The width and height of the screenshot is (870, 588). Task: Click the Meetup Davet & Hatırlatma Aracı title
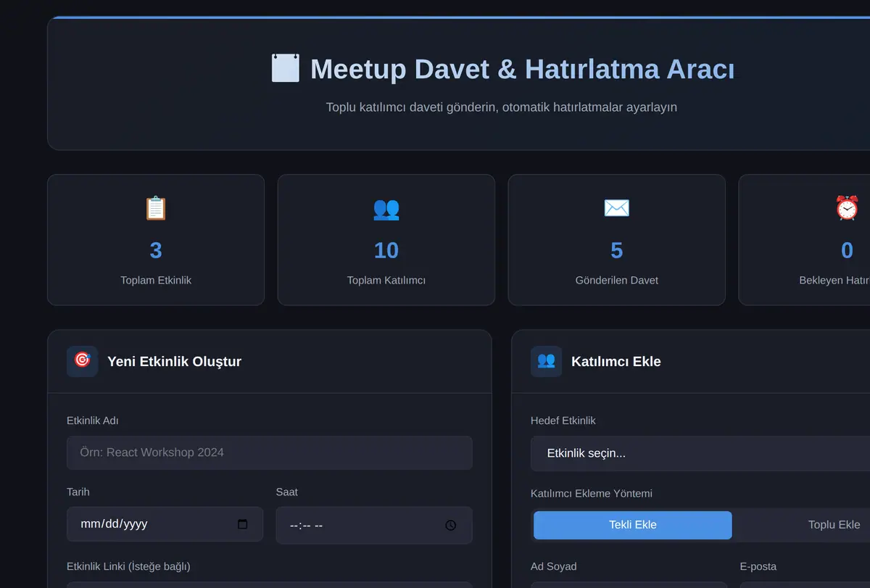523,69
